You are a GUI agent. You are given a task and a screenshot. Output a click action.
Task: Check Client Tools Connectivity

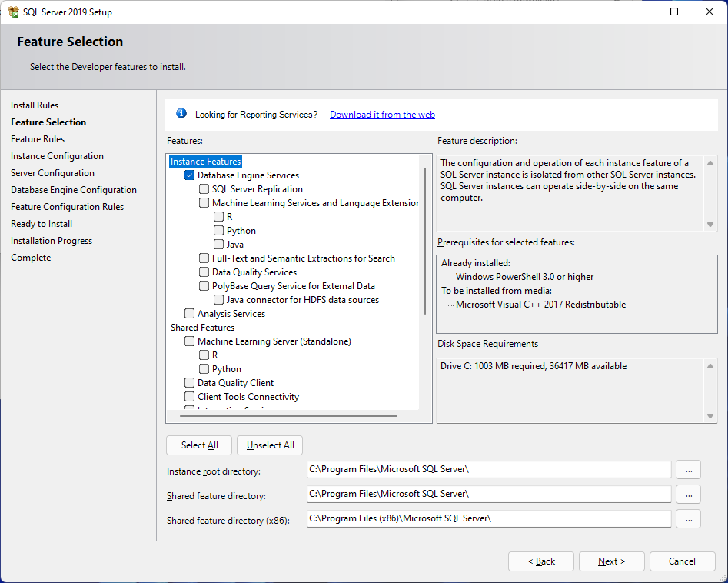coord(189,397)
